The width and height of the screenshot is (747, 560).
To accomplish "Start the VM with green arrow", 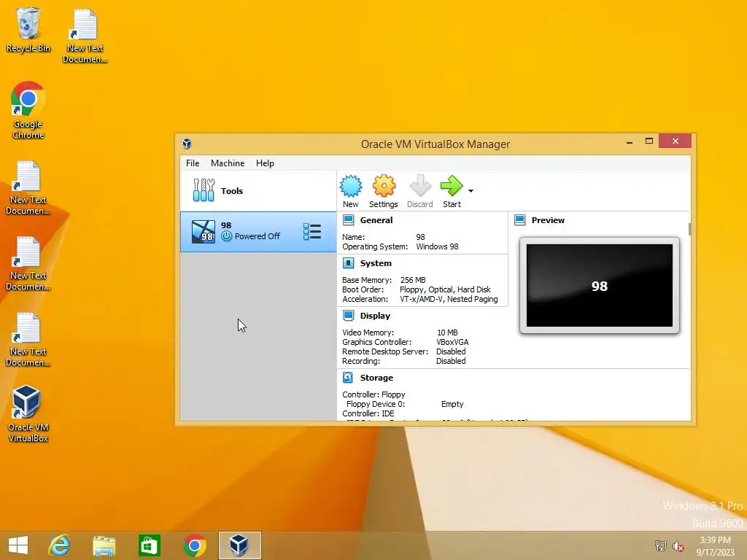I will tap(451, 186).
